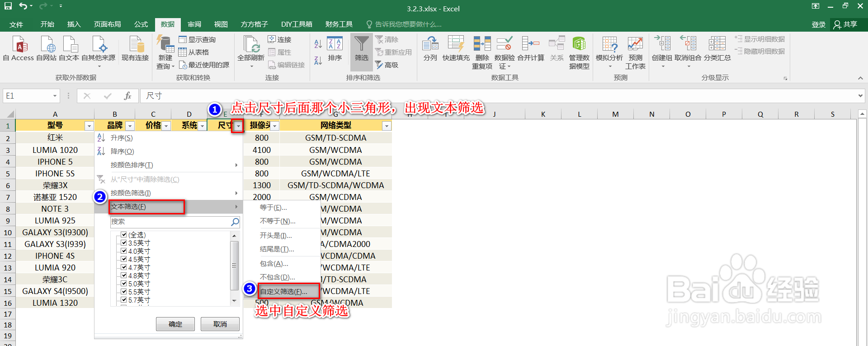Expand the formula bar

click(860, 96)
